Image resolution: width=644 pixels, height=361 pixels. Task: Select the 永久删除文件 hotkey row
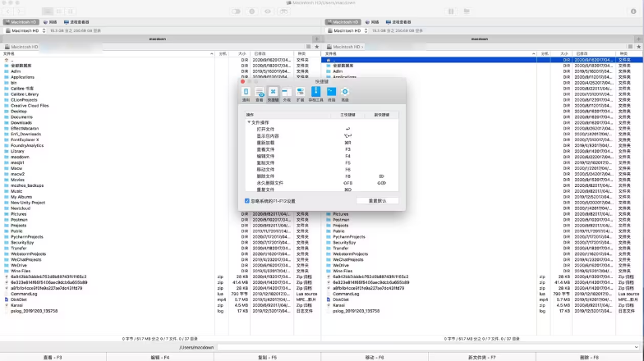click(x=322, y=183)
